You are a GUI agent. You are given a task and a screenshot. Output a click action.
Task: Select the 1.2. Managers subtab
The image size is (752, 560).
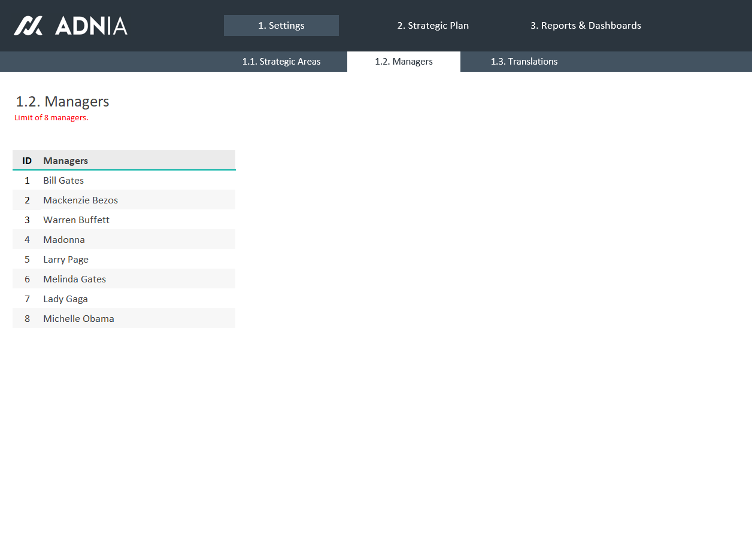(404, 62)
